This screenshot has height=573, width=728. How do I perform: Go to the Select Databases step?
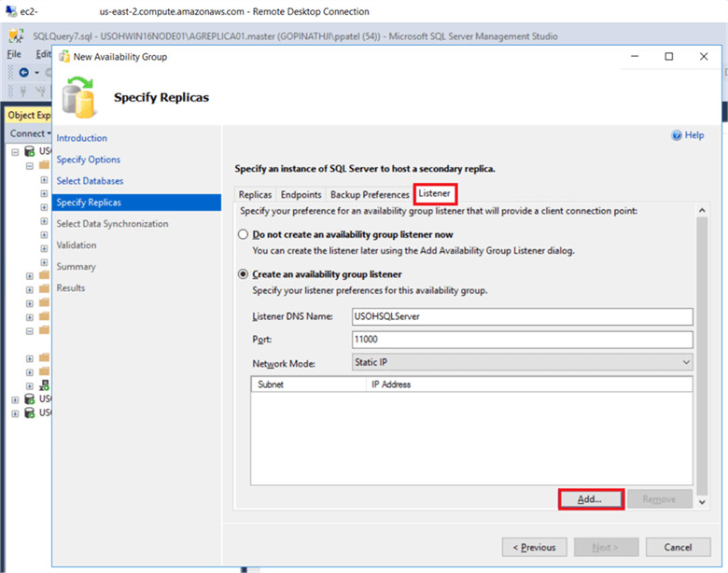pos(91,181)
